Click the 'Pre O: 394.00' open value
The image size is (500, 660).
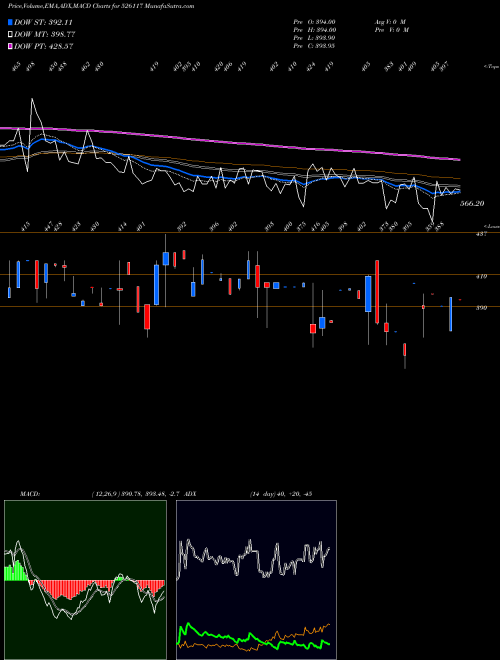[x=314, y=22]
